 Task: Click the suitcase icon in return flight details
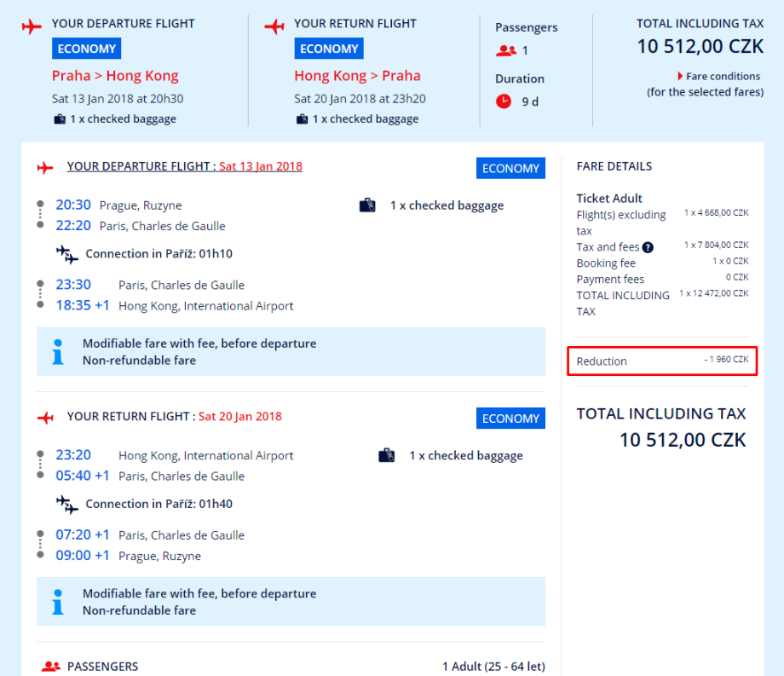pos(386,455)
